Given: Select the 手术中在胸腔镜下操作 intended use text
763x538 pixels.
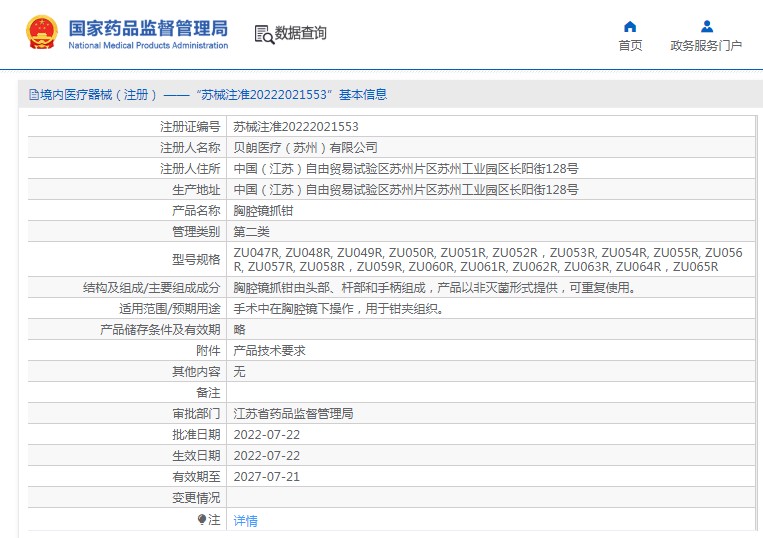Looking at the screenshot, I should (338, 308).
